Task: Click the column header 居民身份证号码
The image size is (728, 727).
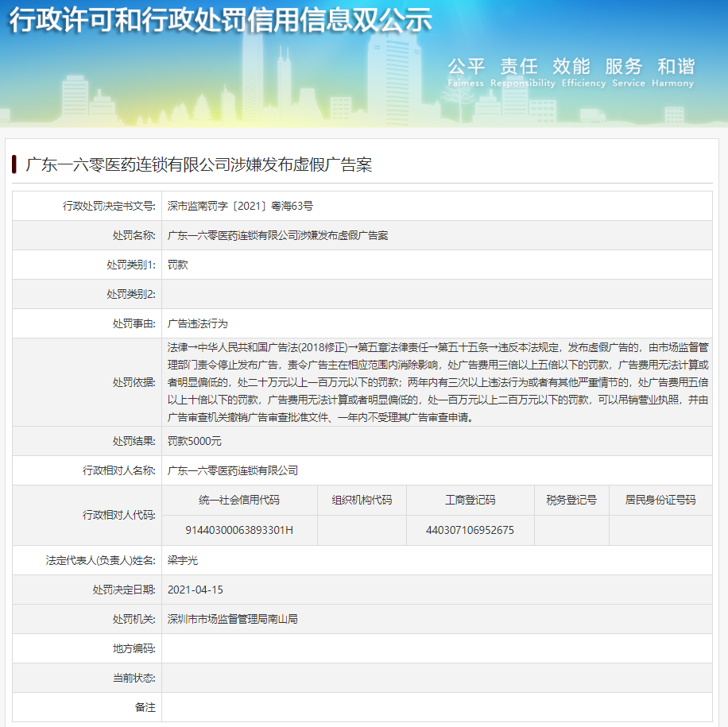Action: (660, 500)
